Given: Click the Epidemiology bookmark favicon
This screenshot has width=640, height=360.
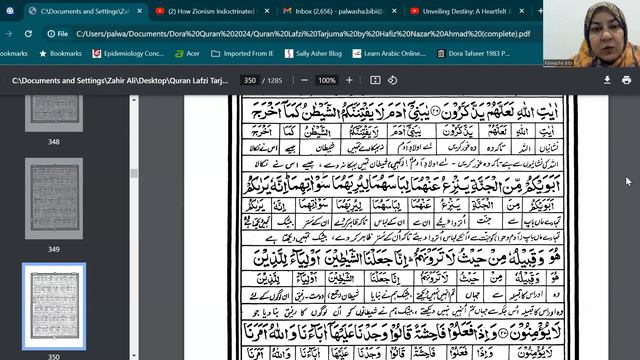Looking at the screenshot, I should [97, 53].
